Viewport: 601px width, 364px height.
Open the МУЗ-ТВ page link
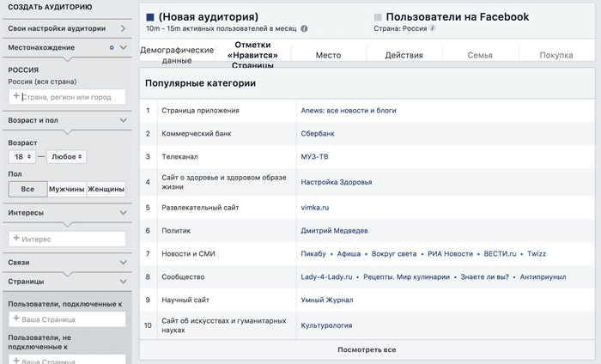(x=314, y=157)
